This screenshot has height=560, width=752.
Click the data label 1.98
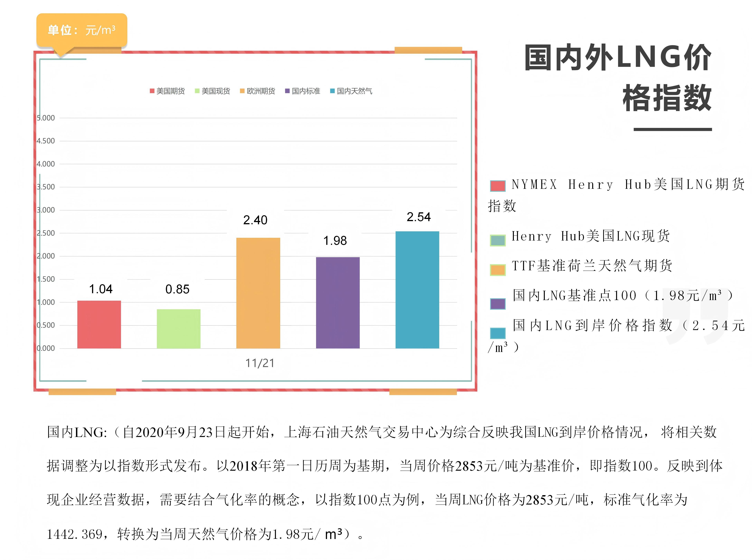(335, 241)
